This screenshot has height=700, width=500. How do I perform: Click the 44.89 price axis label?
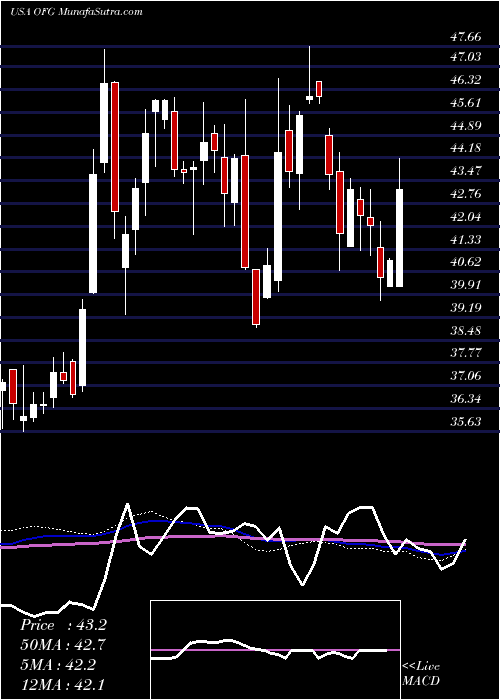tap(466, 126)
